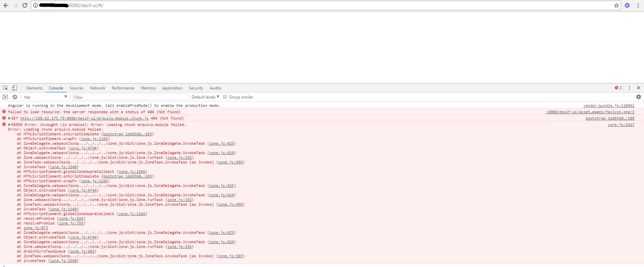The height and width of the screenshot is (267, 644).
Task: Open the top context selector dropdown
Action: [x=45, y=97]
